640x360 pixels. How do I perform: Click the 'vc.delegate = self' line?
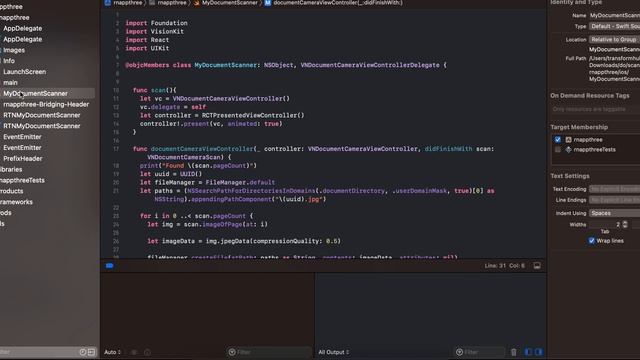pyautogui.click(x=173, y=107)
